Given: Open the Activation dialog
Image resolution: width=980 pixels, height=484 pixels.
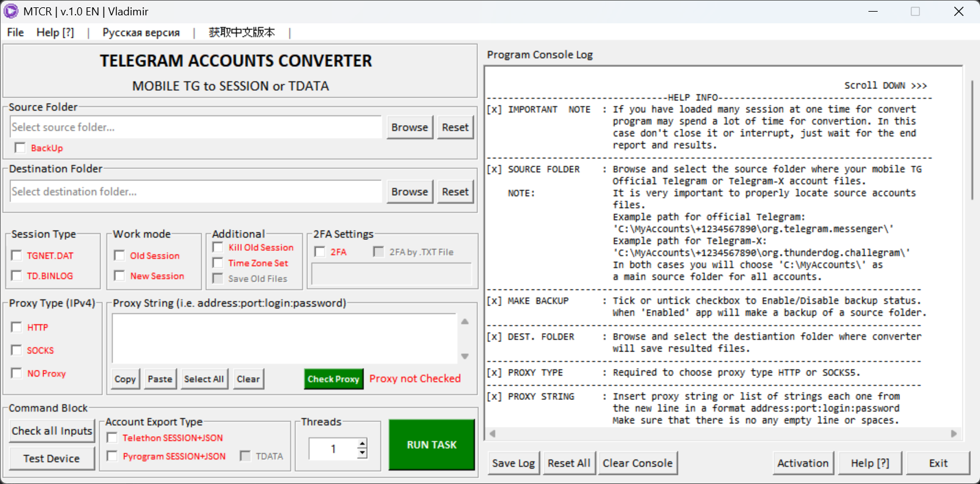Looking at the screenshot, I should [x=803, y=463].
